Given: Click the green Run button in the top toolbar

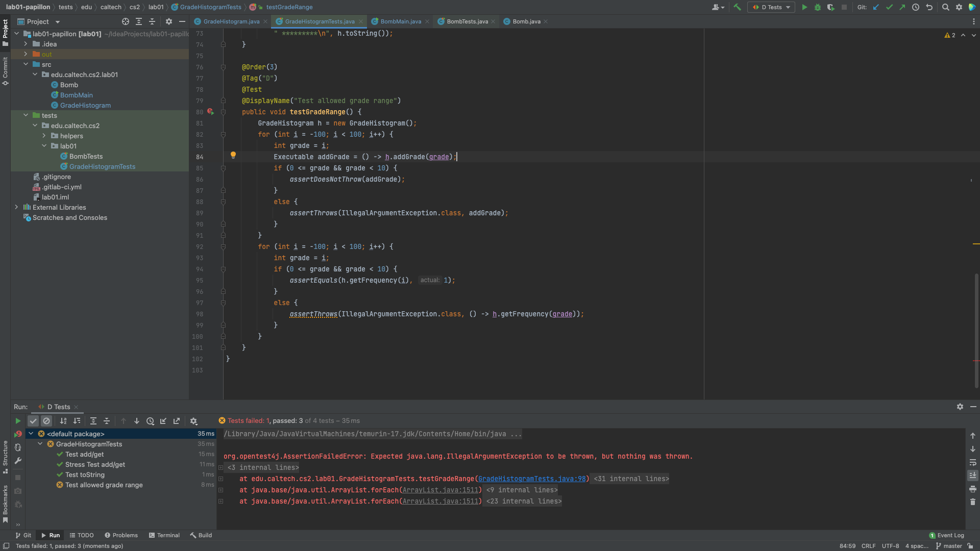Looking at the screenshot, I should coord(804,7).
